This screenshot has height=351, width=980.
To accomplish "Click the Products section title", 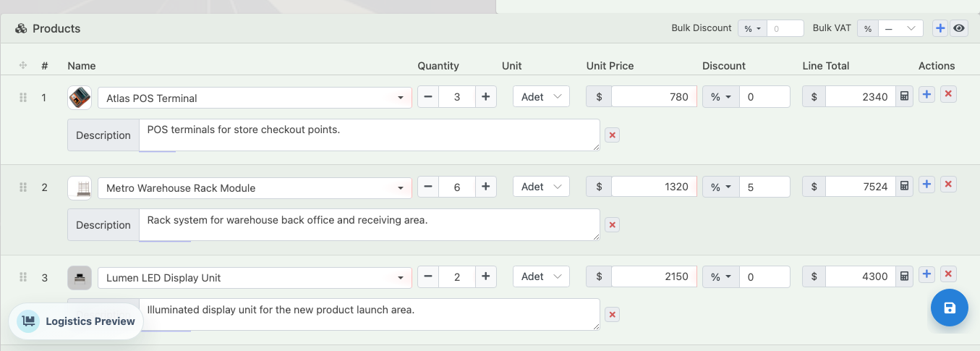I will (56, 29).
